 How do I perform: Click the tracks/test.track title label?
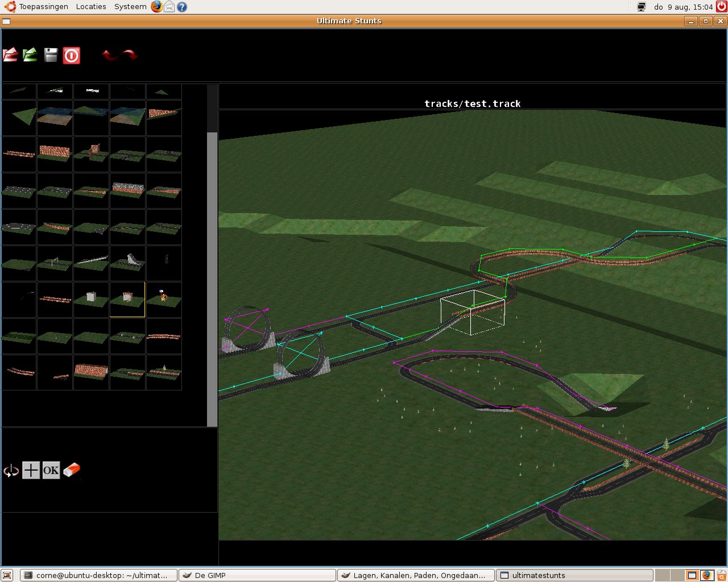tap(473, 103)
